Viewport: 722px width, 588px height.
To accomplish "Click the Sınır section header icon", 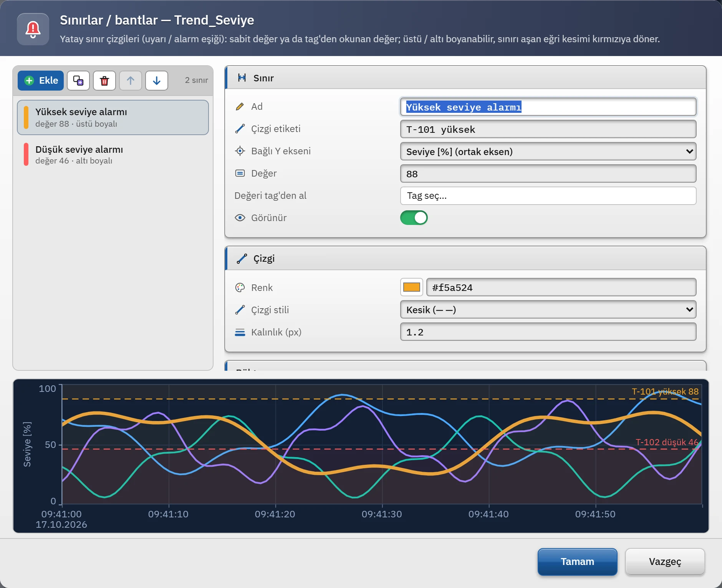I will coord(242,78).
